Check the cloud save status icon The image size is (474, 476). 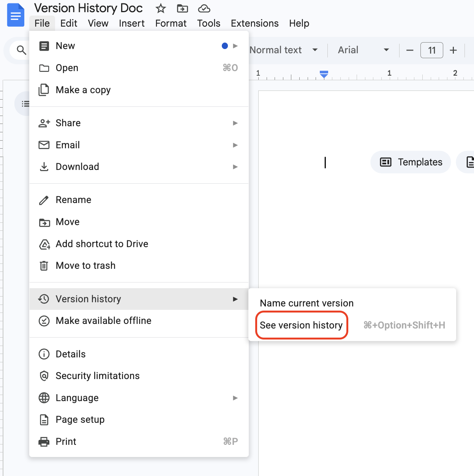204,8
